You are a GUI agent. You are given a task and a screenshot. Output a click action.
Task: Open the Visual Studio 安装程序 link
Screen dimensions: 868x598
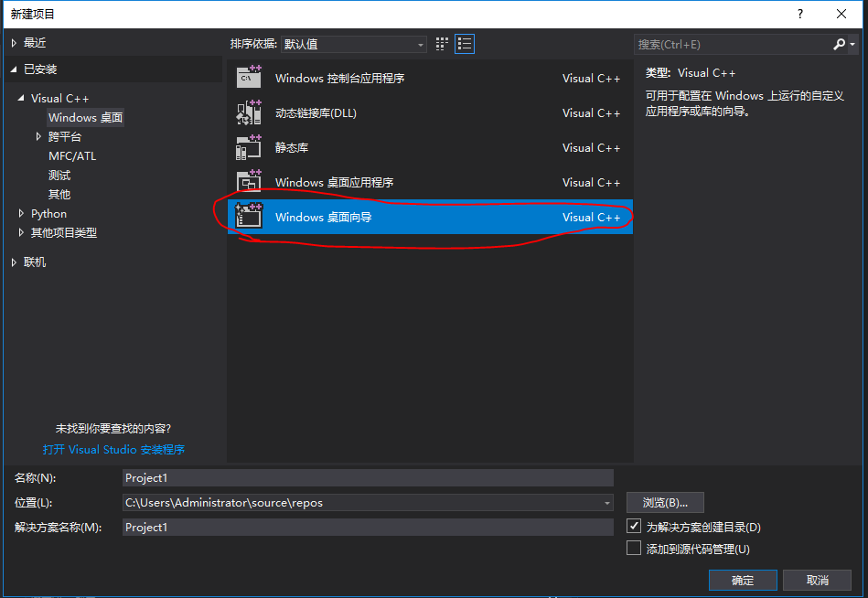(113, 449)
